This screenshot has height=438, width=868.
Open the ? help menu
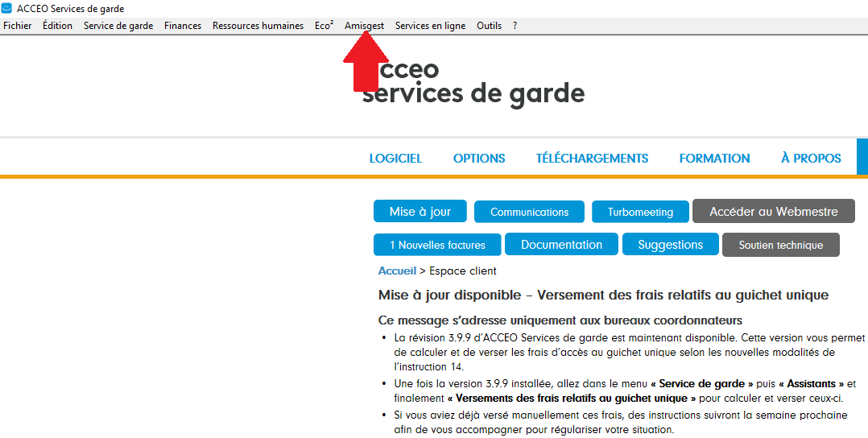coord(515,26)
